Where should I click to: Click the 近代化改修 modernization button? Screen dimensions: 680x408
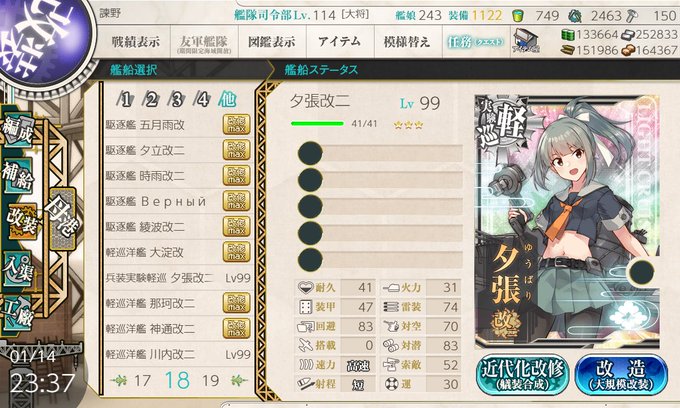click(x=522, y=375)
